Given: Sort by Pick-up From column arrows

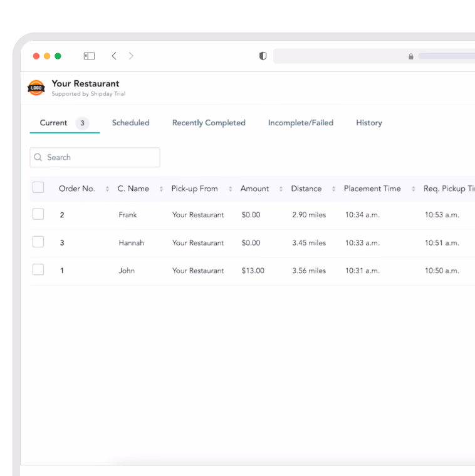Looking at the screenshot, I should 231,189.
